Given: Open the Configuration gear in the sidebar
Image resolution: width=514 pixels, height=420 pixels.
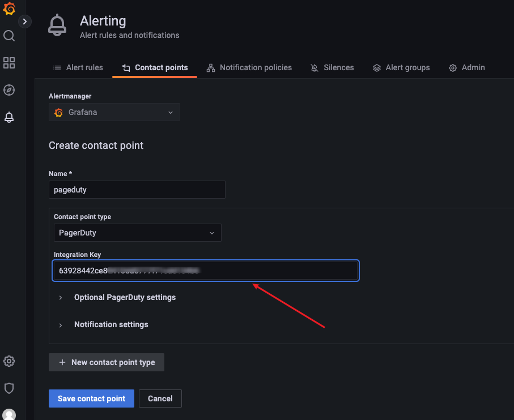Looking at the screenshot, I should pyautogui.click(x=9, y=361).
